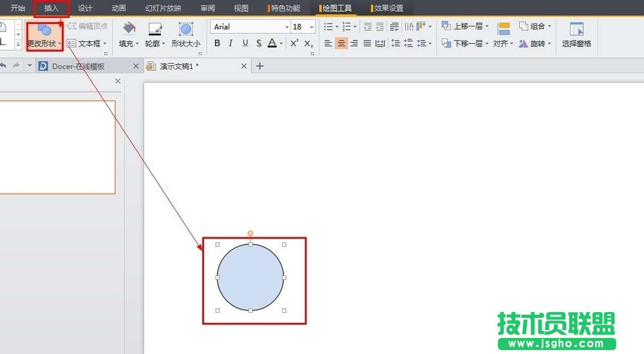Open the 填充 (Fill) paint bucket tool
Image resolution: width=644 pixels, height=354 pixels.
point(129,30)
